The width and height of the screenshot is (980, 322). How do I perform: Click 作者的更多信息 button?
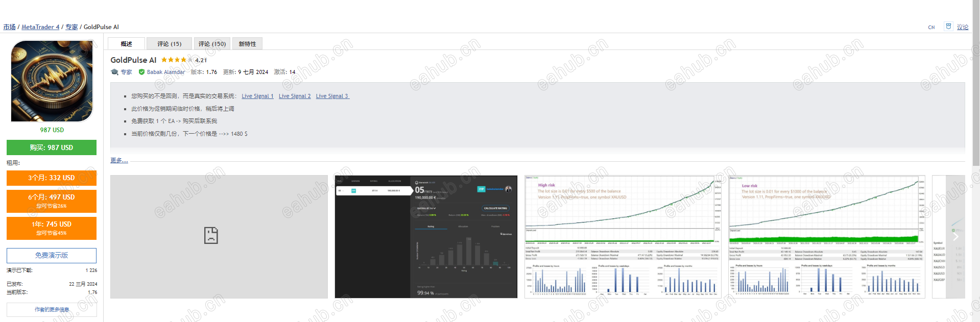tap(52, 310)
